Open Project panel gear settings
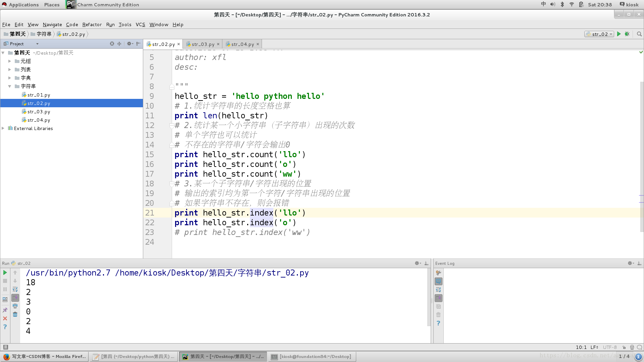644x362 pixels. click(130, 44)
